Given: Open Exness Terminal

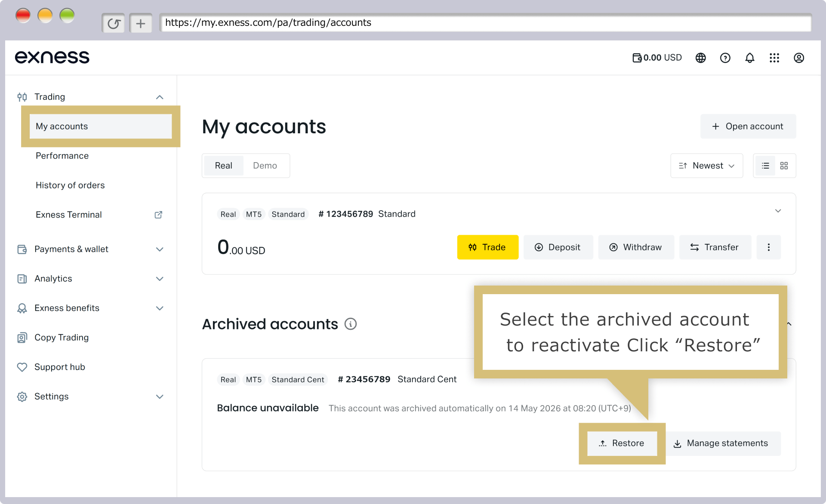Looking at the screenshot, I should [x=69, y=215].
